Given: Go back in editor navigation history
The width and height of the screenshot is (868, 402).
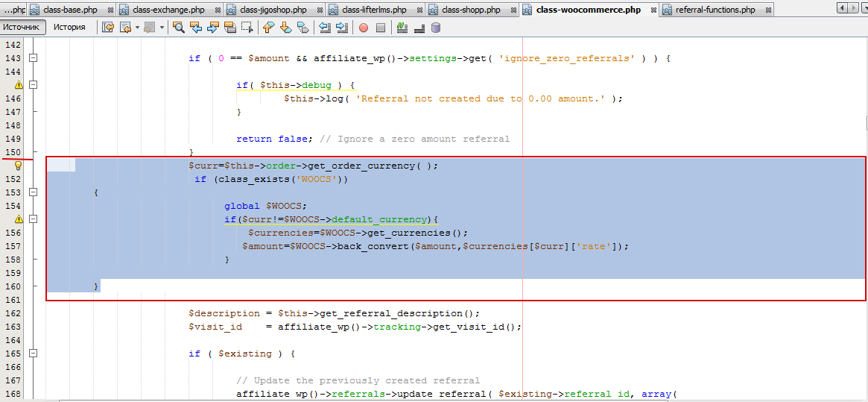Looking at the screenshot, I should coord(126,27).
